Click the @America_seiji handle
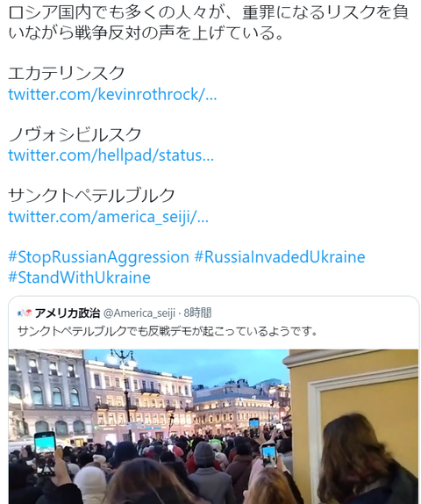This screenshot has height=504, width=421. 139,313
